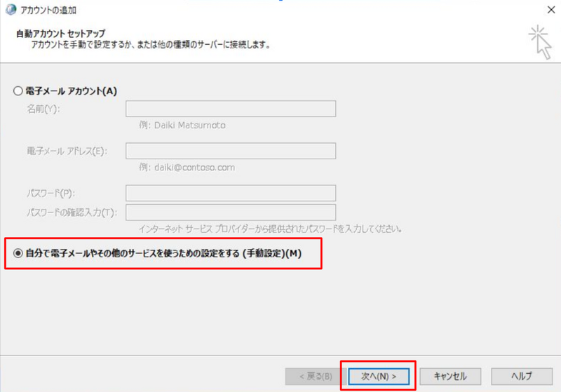
Task: Click the cursor wizard icon in the header
Action: click(x=540, y=42)
